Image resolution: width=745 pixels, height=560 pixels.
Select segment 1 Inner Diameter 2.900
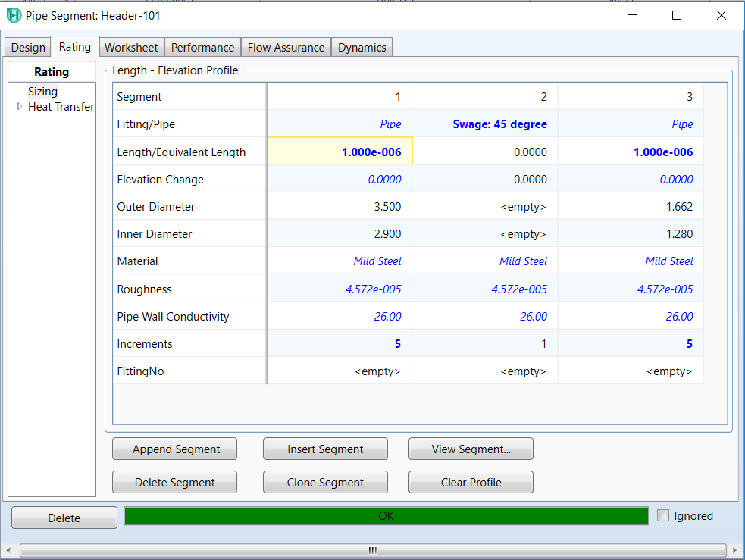point(340,233)
